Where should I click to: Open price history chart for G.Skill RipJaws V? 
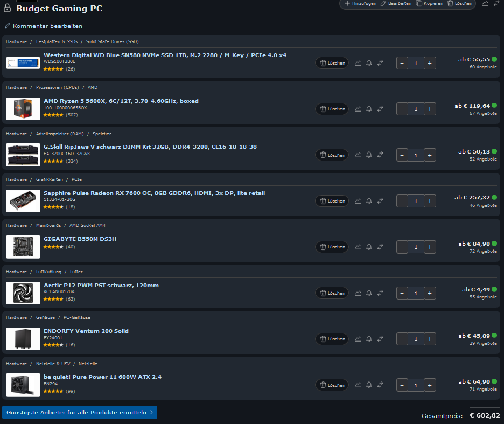[358, 155]
